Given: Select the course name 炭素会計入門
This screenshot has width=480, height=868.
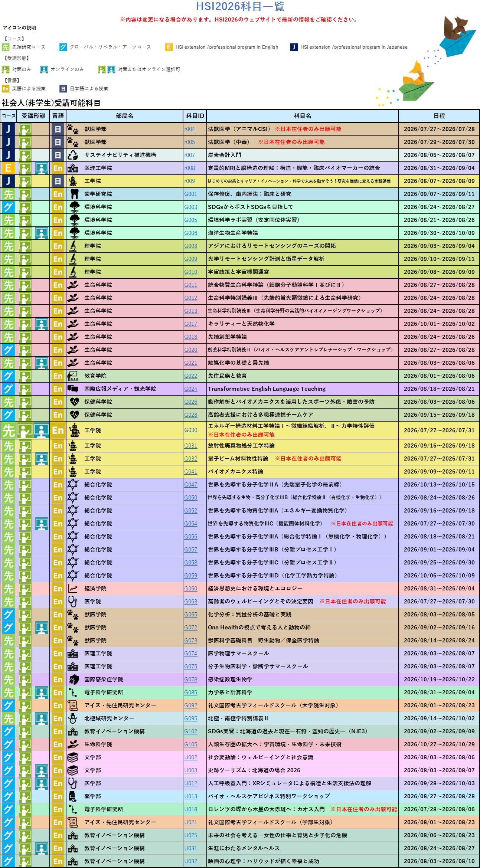Looking at the screenshot, I should pos(225,155).
